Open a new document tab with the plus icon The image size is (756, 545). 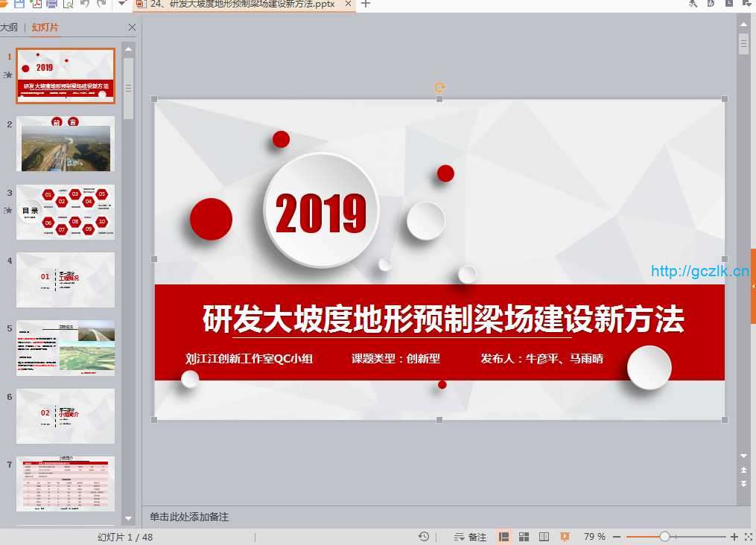click(x=365, y=4)
